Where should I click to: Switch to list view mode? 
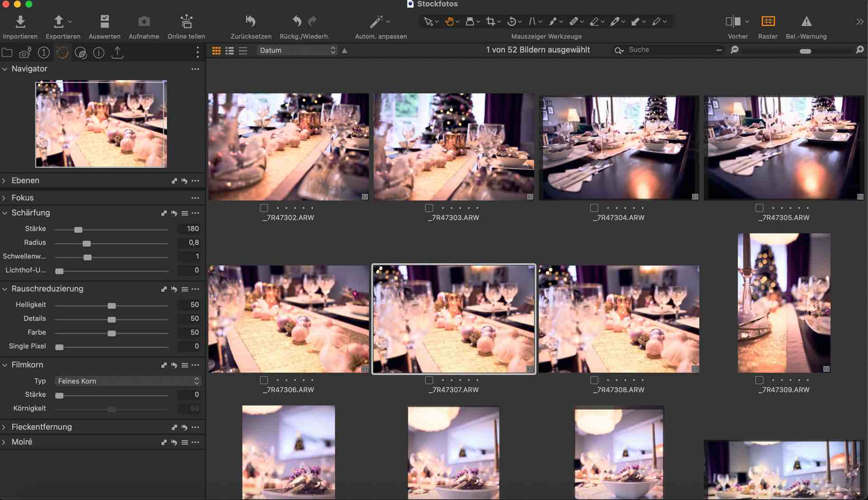[230, 51]
